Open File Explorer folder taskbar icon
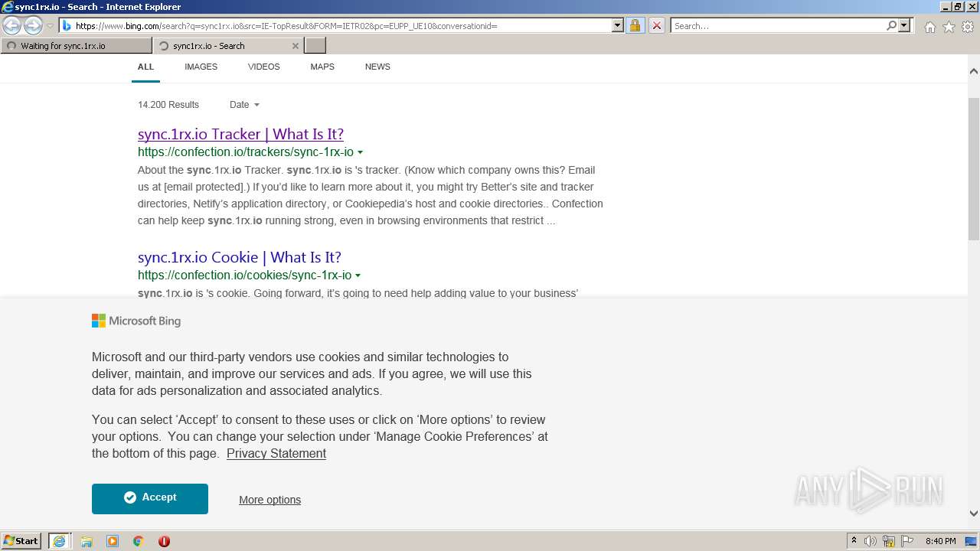 pyautogui.click(x=87, y=541)
